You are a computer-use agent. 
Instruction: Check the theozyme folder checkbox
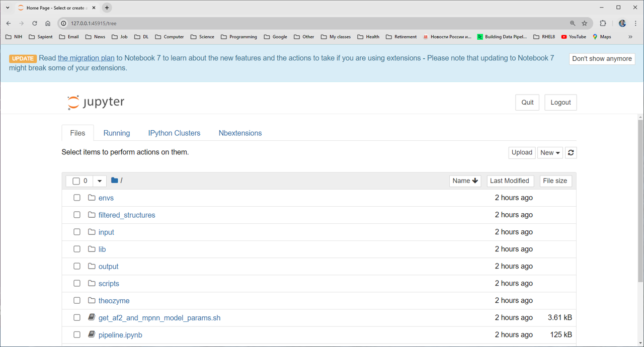pyautogui.click(x=77, y=300)
